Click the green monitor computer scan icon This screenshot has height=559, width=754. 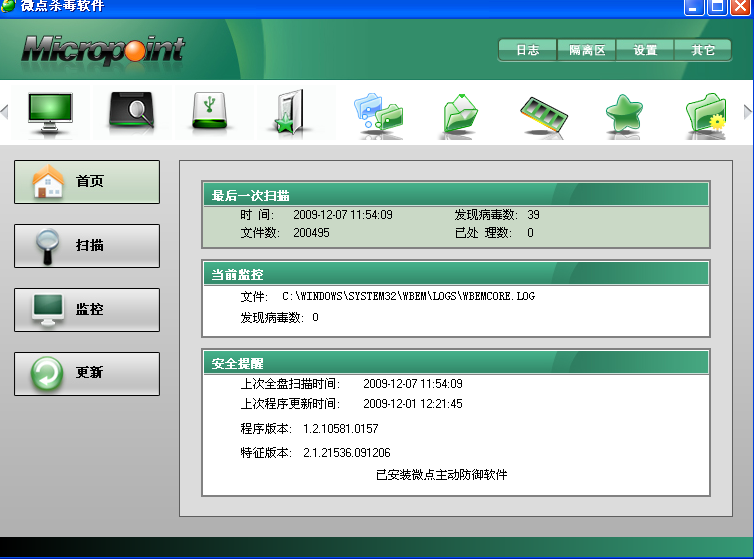point(50,114)
